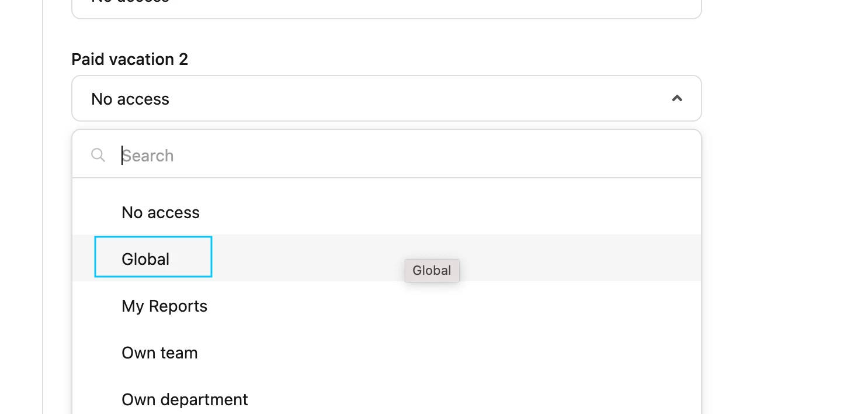The width and height of the screenshot is (868, 414).
Task: Click empty space right of "No access" list row
Action: tap(450, 212)
